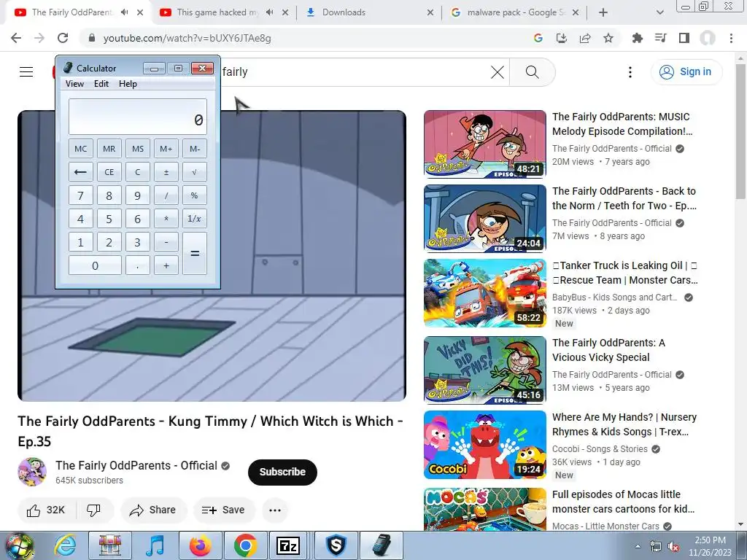
Task: Open the Chrome extensions puzzle icon
Action: coord(637,38)
